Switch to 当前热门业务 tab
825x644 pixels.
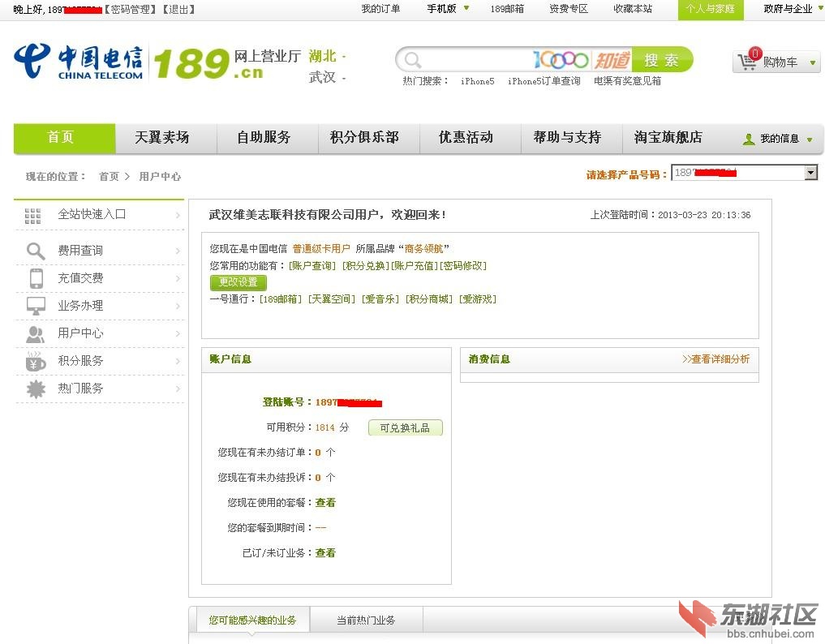(366, 620)
